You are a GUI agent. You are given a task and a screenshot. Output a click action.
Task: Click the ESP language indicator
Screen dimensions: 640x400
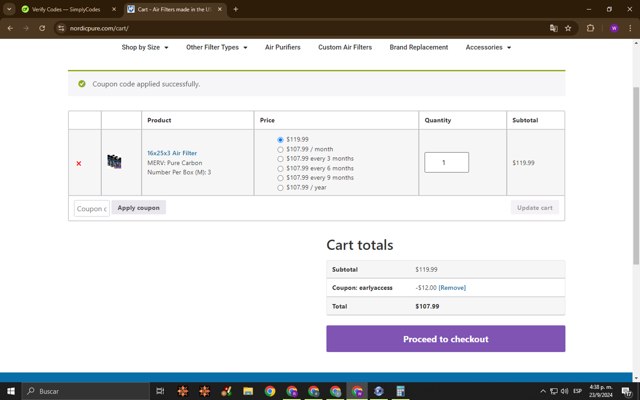tap(577, 391)
